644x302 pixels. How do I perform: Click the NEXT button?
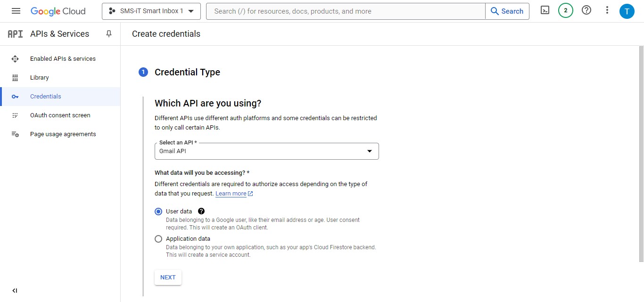click(x=168, y=278)
